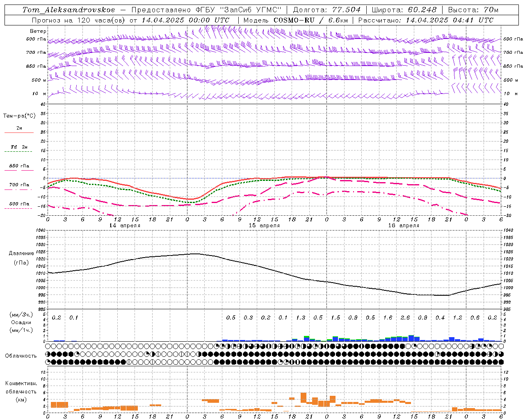Click the 'Высота: 70м' elevation text

(473, 10)
